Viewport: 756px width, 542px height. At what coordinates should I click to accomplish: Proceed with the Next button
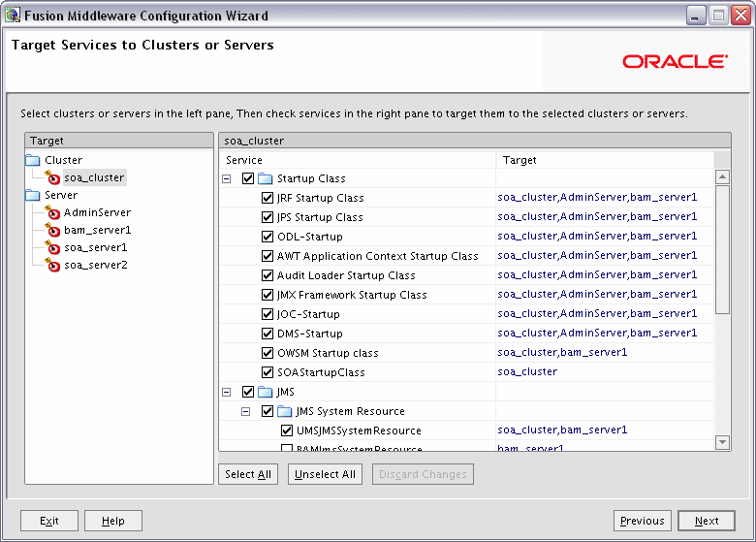coord(707,521)
